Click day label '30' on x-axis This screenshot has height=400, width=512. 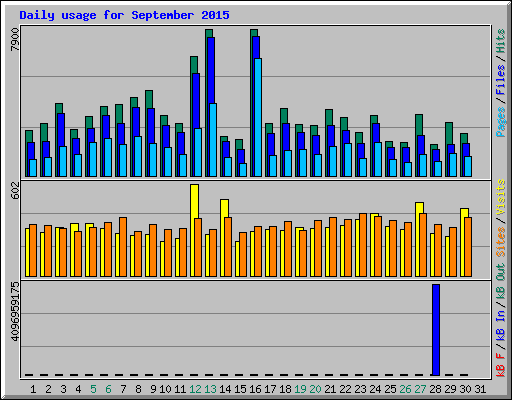(x=465, y=389)
